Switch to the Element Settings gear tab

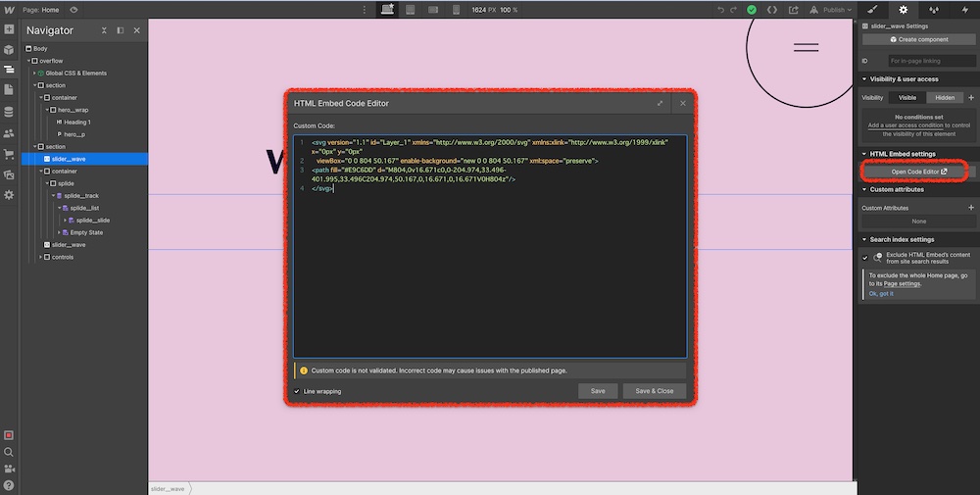click(904, 10)
